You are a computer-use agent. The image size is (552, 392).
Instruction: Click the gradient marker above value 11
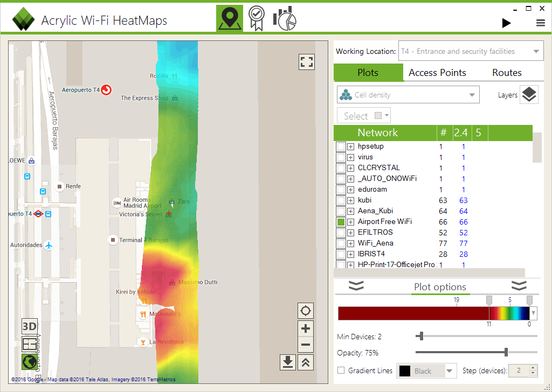489,300
